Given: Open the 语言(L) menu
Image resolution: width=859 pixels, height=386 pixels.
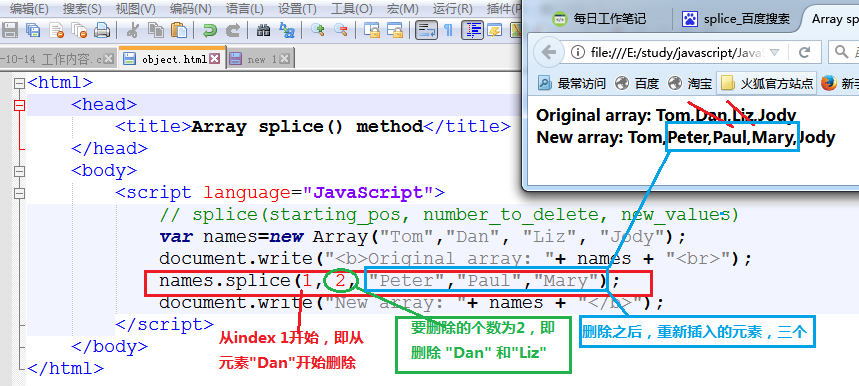Looking at the screenshot, I should [x=244, y=8].
